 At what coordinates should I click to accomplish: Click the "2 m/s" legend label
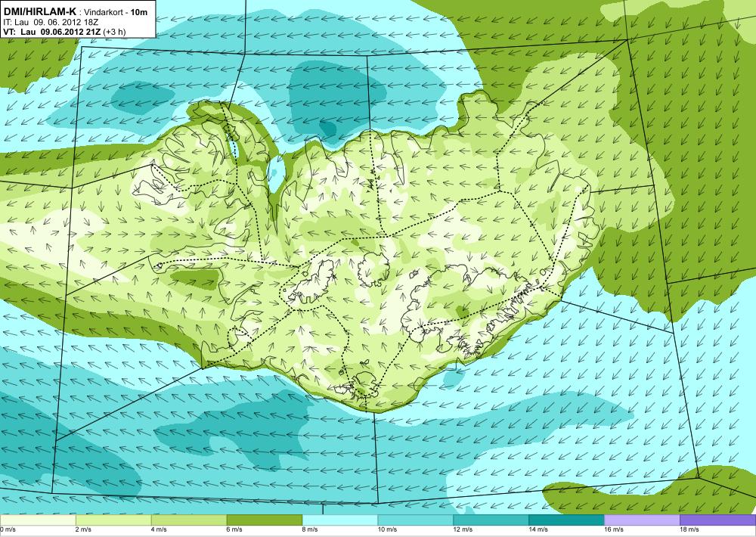pos(83,529)
